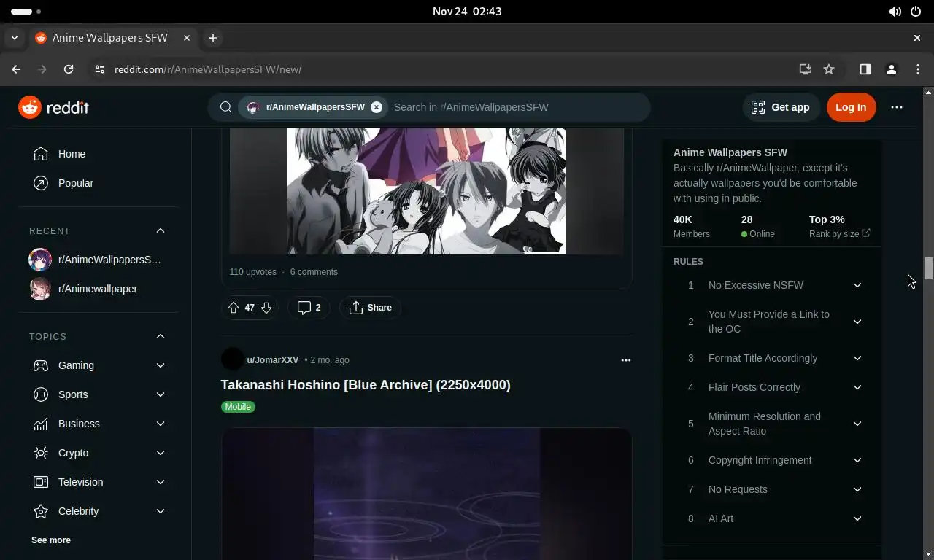Click the "6 comments" text
This screenshot has width=934, height=560.
tap(314, 272)
